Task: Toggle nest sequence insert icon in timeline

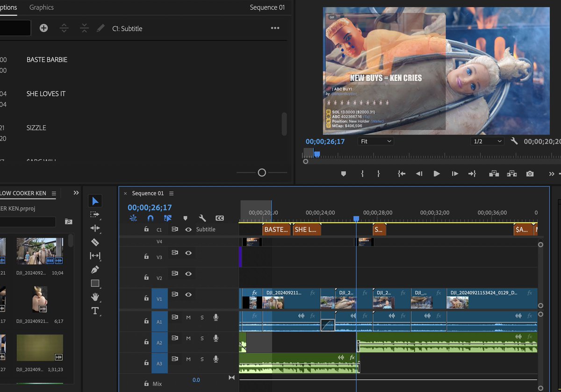Action: coord(134,218)
